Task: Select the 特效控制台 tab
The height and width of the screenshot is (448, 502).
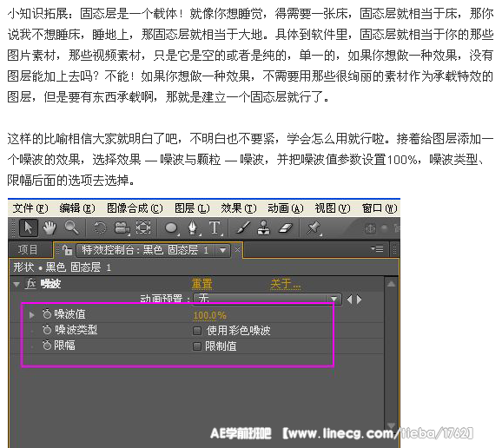Action: (x=144, y=250)
